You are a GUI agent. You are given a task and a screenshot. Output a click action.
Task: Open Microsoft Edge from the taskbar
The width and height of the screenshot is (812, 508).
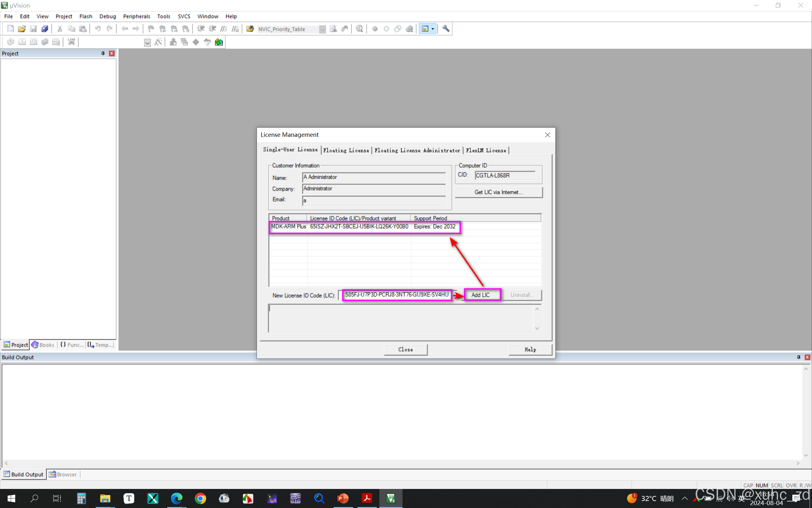point(176,498)
